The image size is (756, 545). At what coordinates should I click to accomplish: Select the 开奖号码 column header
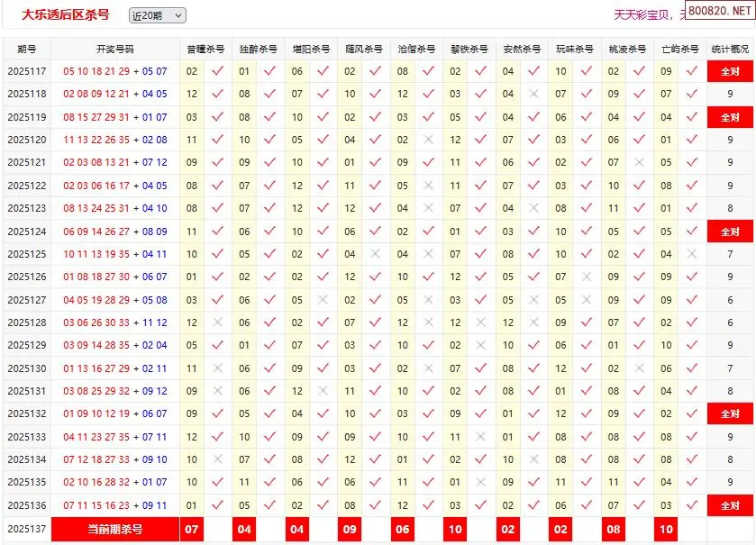[x=114, y=49]
